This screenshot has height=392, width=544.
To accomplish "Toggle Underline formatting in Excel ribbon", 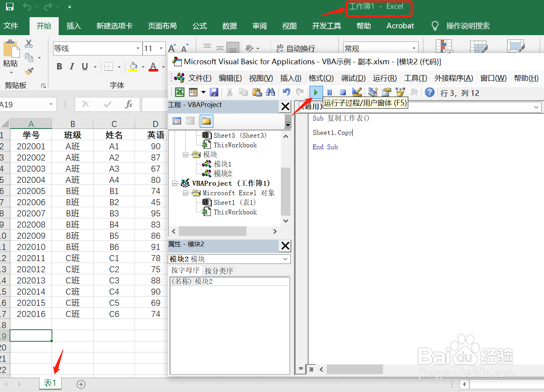I will [85, 67].
